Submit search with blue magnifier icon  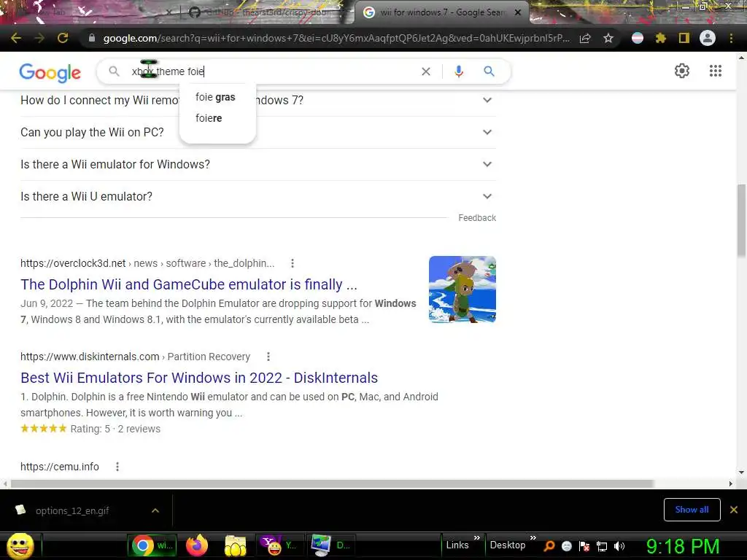(489, 71)
